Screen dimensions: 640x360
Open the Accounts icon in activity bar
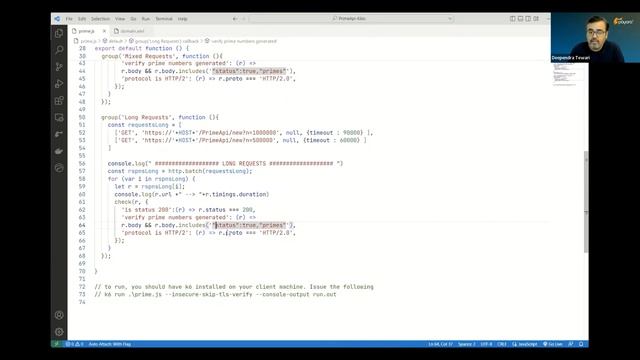pyautogui.click(x=59, y=315)
